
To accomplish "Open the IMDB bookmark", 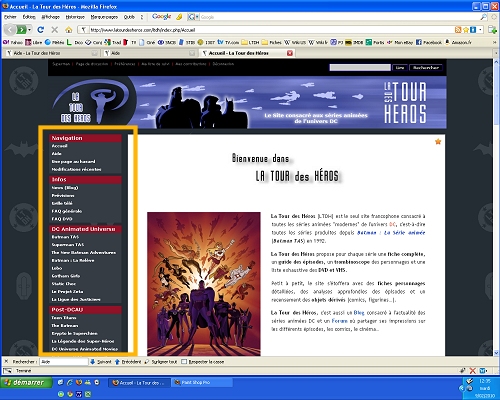I will pos(354,42).
